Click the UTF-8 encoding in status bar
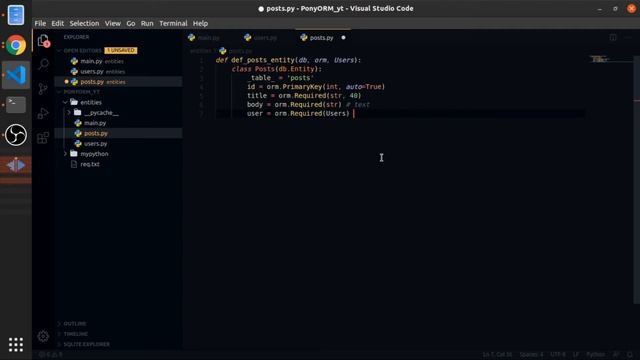The height and width of the screenshot is (360, 640). 558,354
